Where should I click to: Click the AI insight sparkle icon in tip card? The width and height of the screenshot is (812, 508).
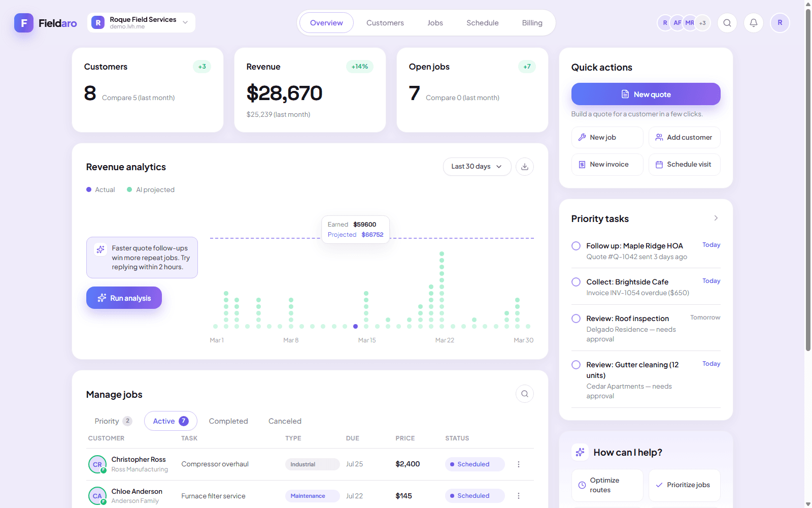(x=100, y=249)
